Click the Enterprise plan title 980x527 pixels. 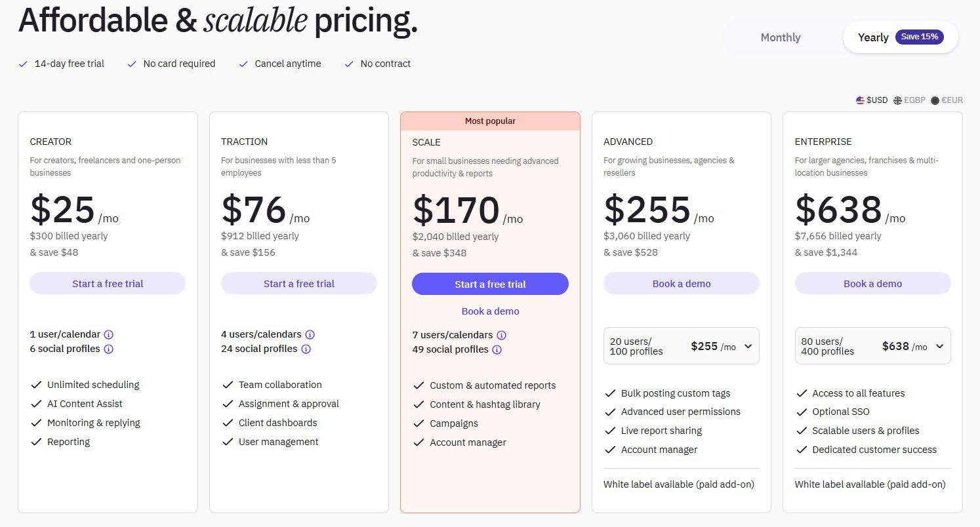tap(823, 142)
